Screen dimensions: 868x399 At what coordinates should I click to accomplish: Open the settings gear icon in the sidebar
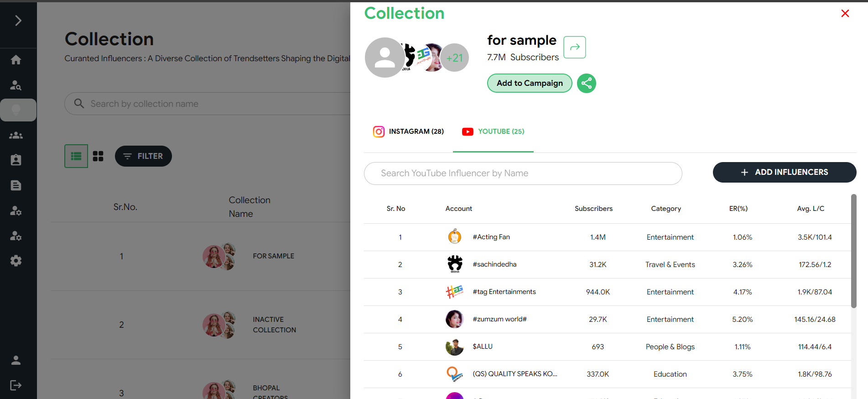click(16, 261)
